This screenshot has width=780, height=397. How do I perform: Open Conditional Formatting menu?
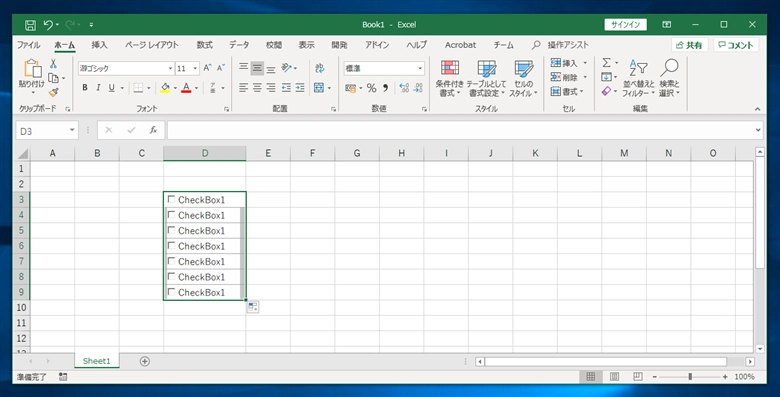(450, 79)
